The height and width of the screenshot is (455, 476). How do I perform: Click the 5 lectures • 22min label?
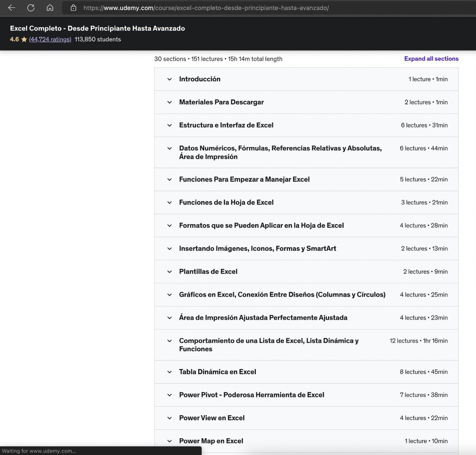click(424, 179)
